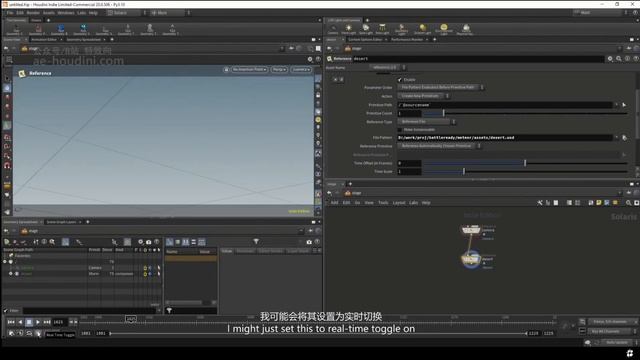640x360 pixels.
Task: Switch to the Animation Editor tab
Action: click(x=44, y=40)
